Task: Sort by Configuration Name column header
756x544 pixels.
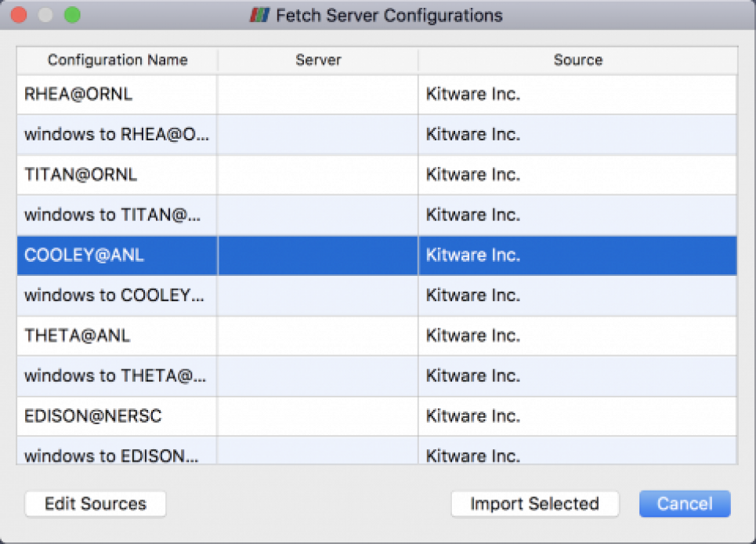Action: coord(118,60)
